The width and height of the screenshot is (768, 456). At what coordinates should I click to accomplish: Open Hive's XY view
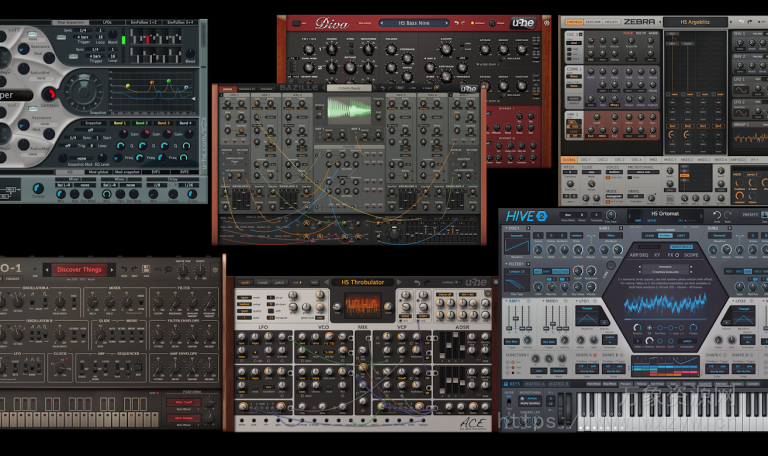[x=657, y=255]
